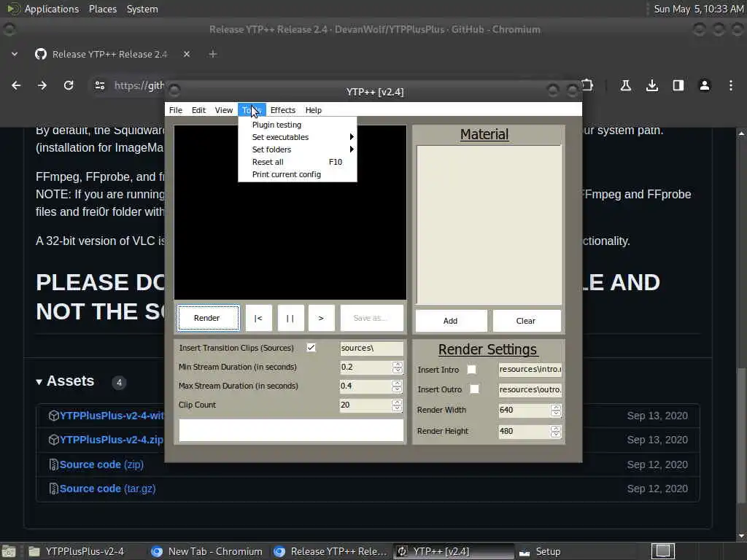Open a new Chromium tab

(x=213, y=54)
